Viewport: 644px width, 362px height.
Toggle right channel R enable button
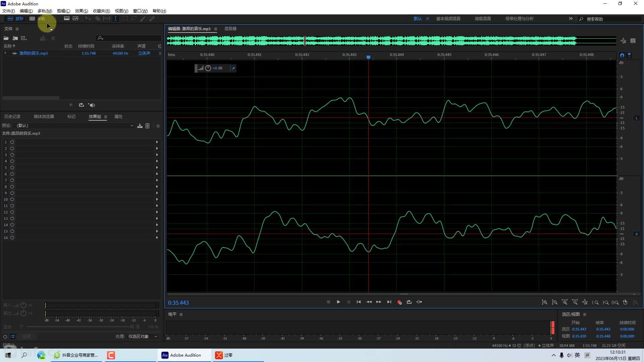pos(636,234)
